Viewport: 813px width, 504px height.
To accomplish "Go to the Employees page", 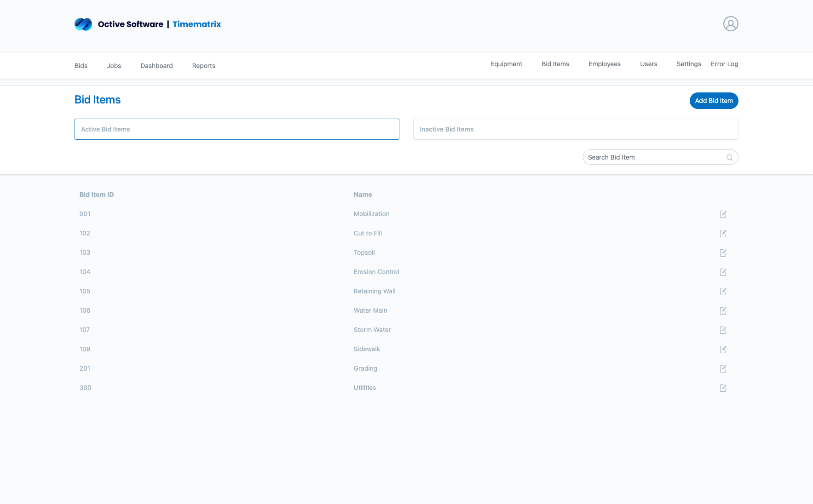I will coord(604,64).
